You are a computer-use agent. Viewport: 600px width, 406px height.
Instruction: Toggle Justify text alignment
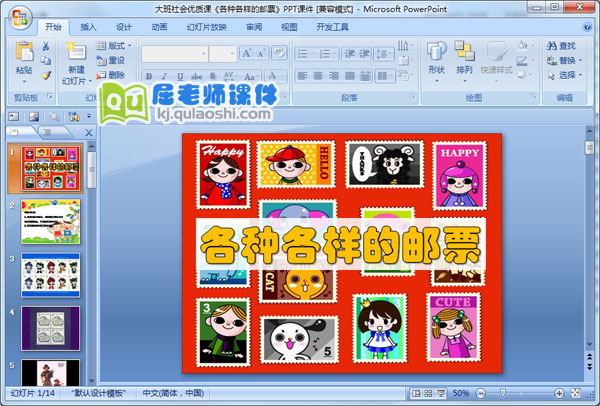[x=349, y=76]
